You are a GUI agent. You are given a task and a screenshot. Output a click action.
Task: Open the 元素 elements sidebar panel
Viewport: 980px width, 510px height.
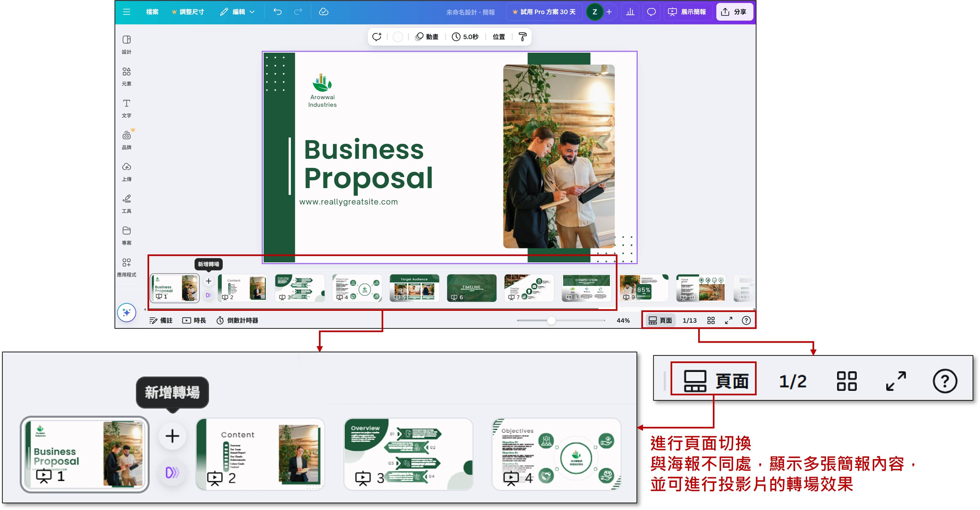click(126, 76)
